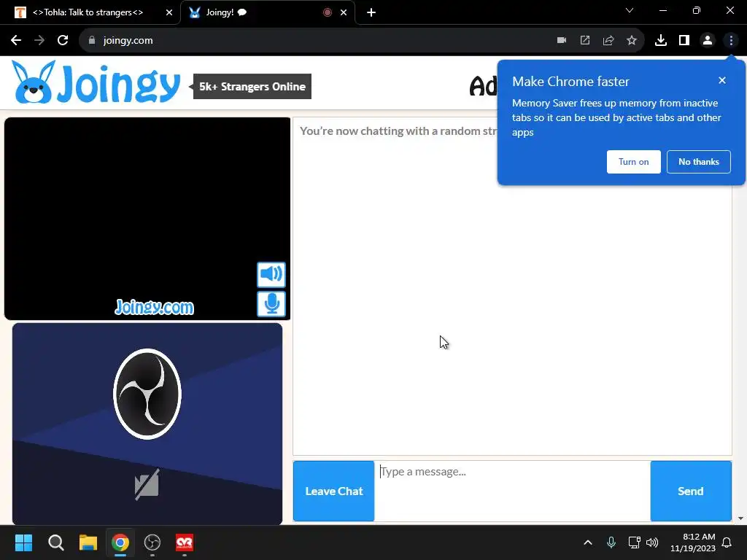Bookmark this page with star icon
Screen dimensions: 747x560
click(x=632, y=41)
